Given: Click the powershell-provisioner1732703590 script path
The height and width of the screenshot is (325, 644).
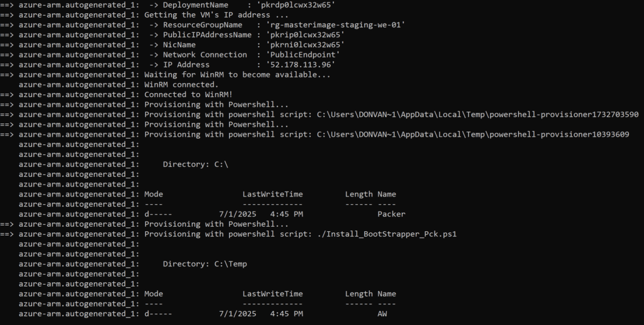Looking at the screenshot, I should (477, 115).
